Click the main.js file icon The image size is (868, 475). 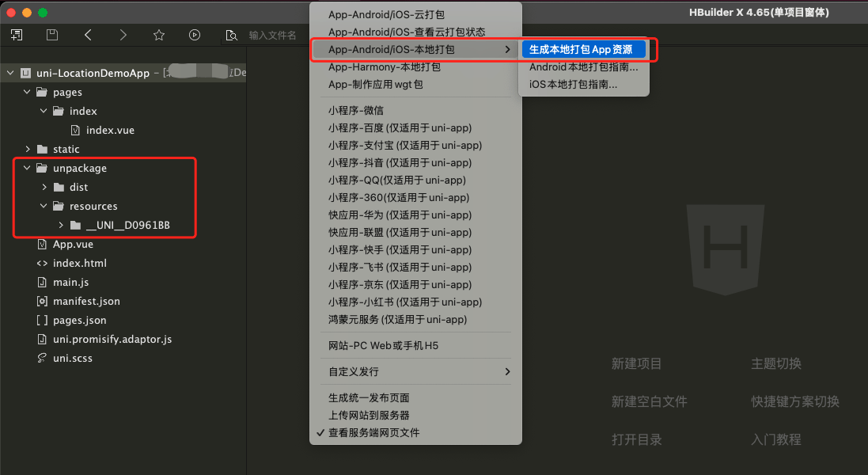pyautogui.click(x=41, y=283)
